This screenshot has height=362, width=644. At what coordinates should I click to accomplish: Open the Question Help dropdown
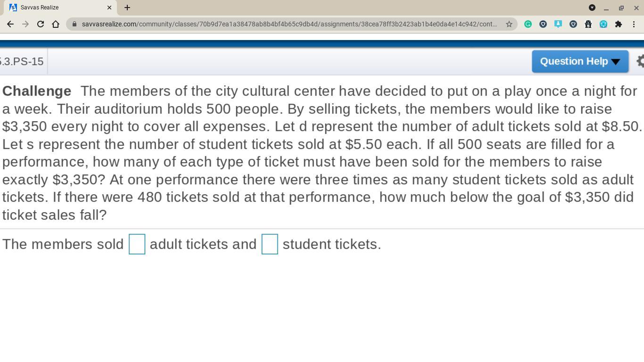pyautogui.click(x=580, y=61)
